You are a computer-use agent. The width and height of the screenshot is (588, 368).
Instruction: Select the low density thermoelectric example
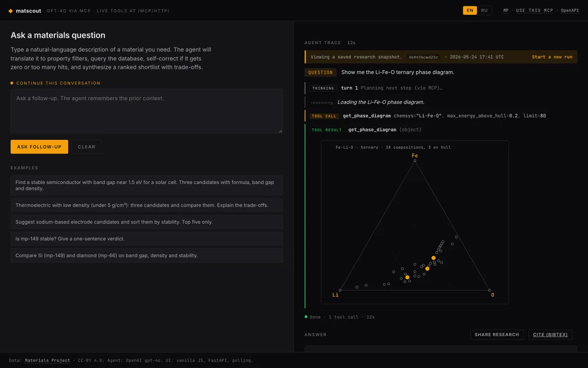(147, 205)
